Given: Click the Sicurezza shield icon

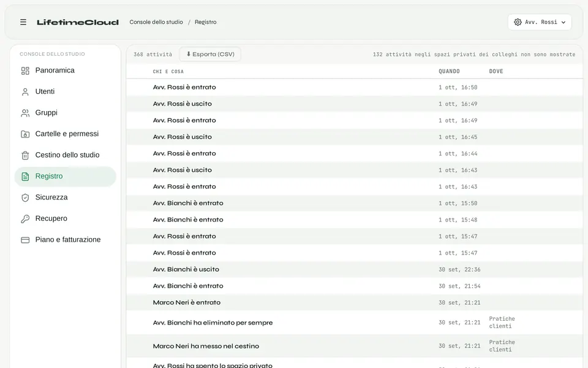Looking at the screenshot, I should 25,198.
